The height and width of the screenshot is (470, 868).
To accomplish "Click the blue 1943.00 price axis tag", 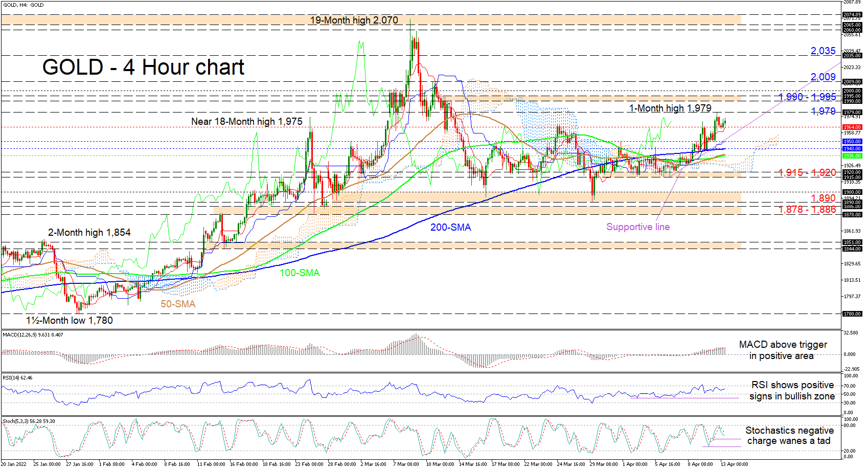I will 852,149.
